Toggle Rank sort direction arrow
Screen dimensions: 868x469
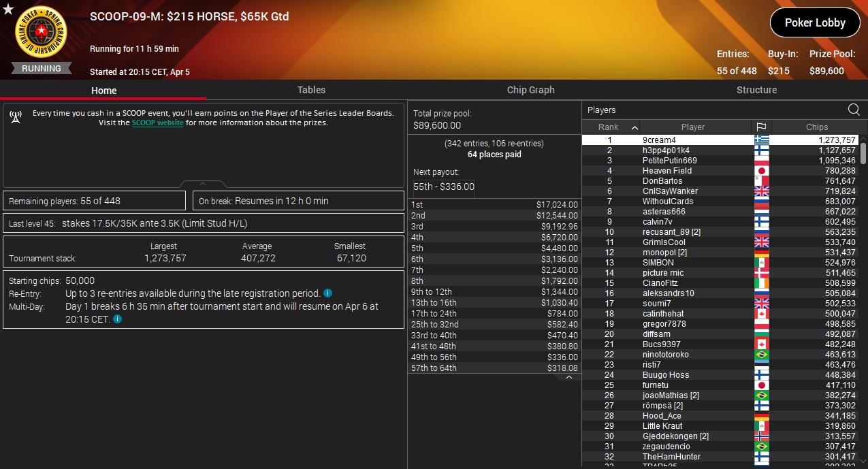[x=634, y=127]
